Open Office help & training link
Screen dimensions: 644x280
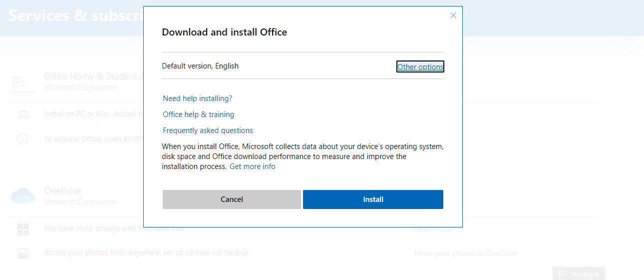pyautogui.click(x=198, y=114)
